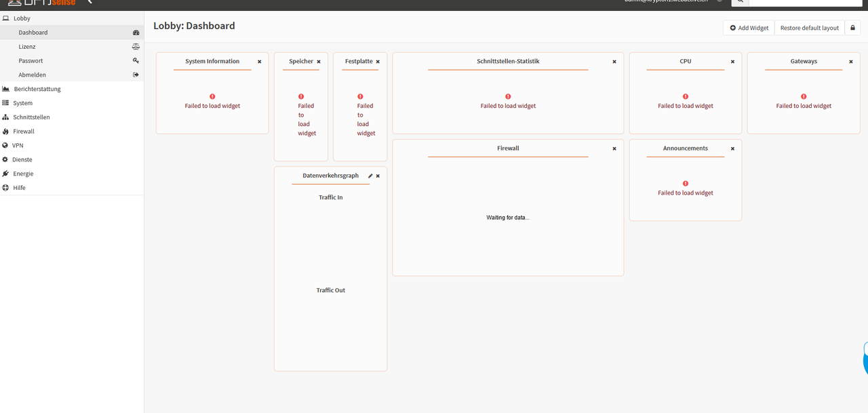Close the System Information widget
The image size is (868, 413).
[x=259, y=62]
